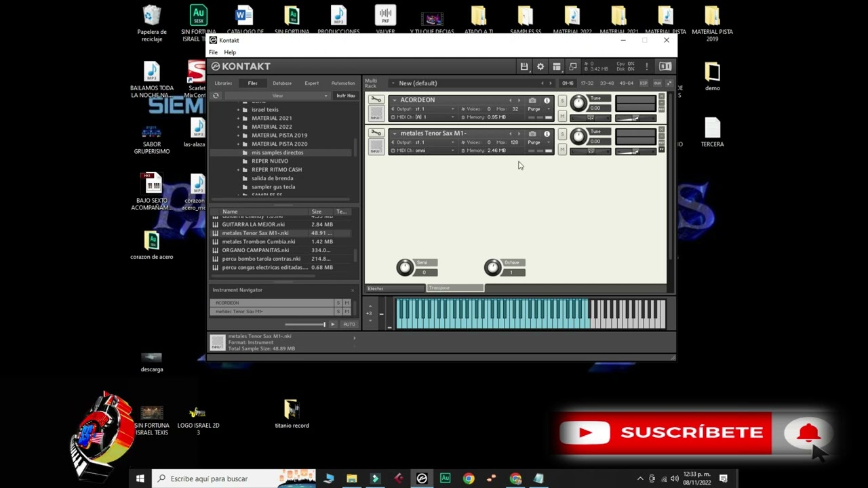Screen dimensions: 868x488
Task: Toggle the minimized view icon in header
Action: 573,66
